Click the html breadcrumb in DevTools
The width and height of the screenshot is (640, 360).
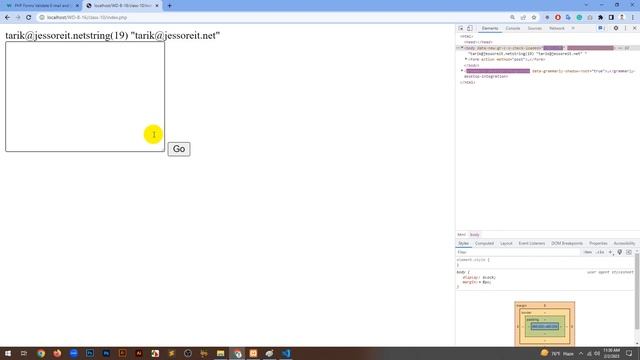coord(461,235)
